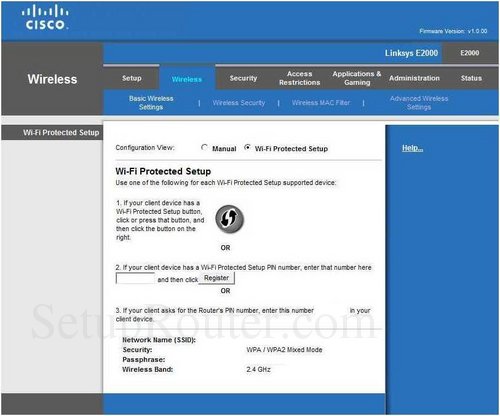
Task: Open the Basic Wireless Settings submenu
Action: [151, 103]
